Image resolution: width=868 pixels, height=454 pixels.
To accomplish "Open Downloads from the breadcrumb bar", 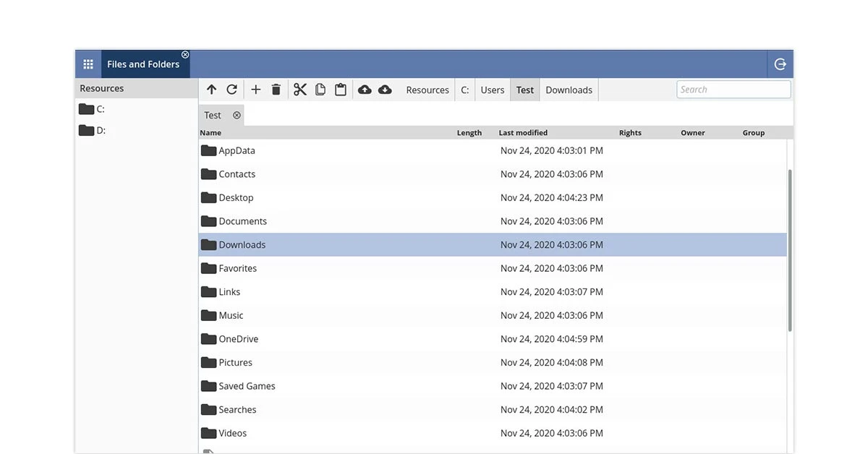I will (x=569, y=89).
